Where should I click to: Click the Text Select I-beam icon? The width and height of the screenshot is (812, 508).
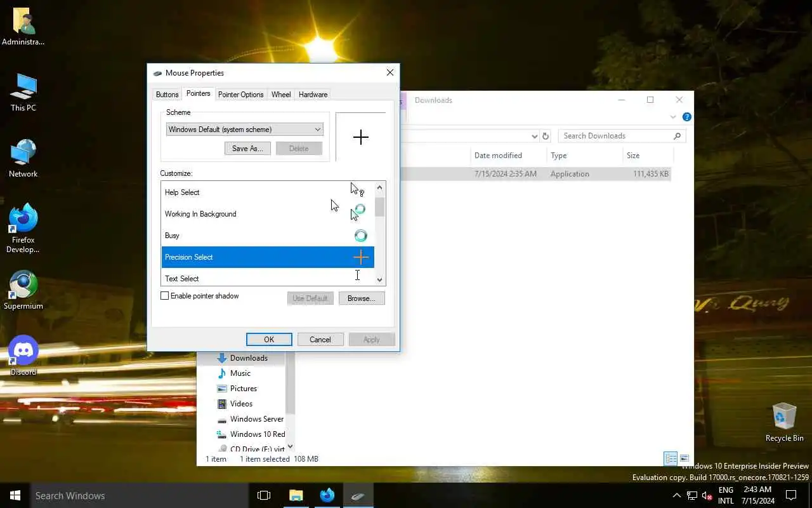click(x=357, y=276)
